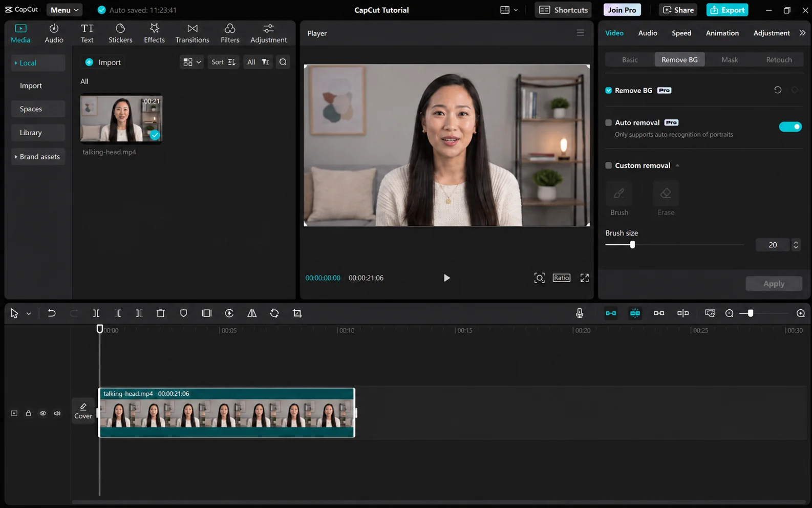The height and width of the screenshot is (508, 812).
Task: Zoom in the timeline with plus magnifier
Action: click(801, 313)
